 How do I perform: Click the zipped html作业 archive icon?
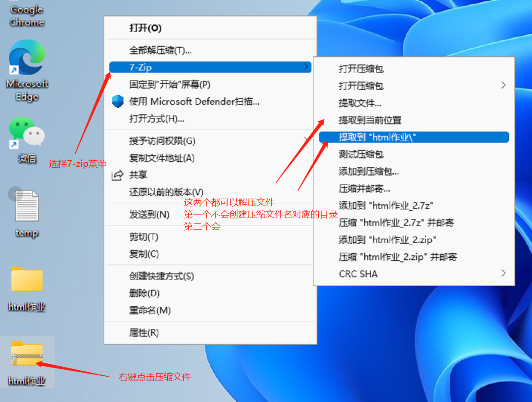click(x=27, y=354)
